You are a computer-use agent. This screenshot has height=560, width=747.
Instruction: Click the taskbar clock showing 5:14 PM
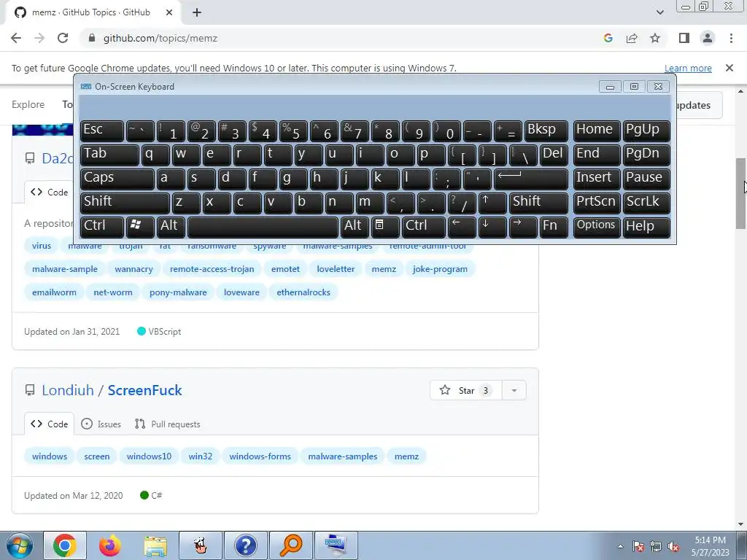click(711, 546)
